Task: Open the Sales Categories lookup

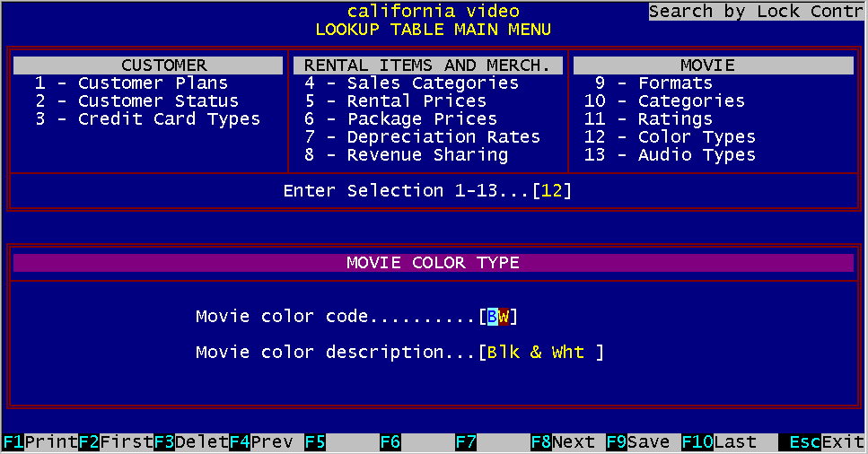Action: pos(411,83)
